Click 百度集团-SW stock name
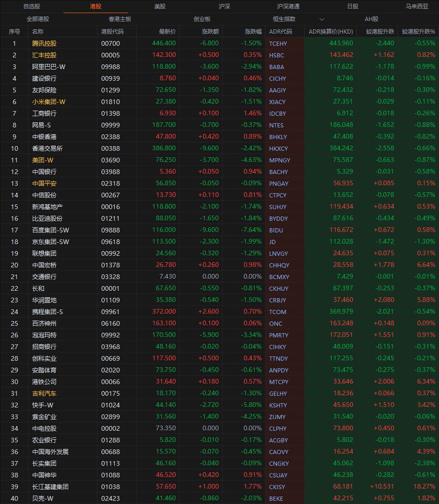The height and width of the screenshot is (504, 439). [50, 230]
